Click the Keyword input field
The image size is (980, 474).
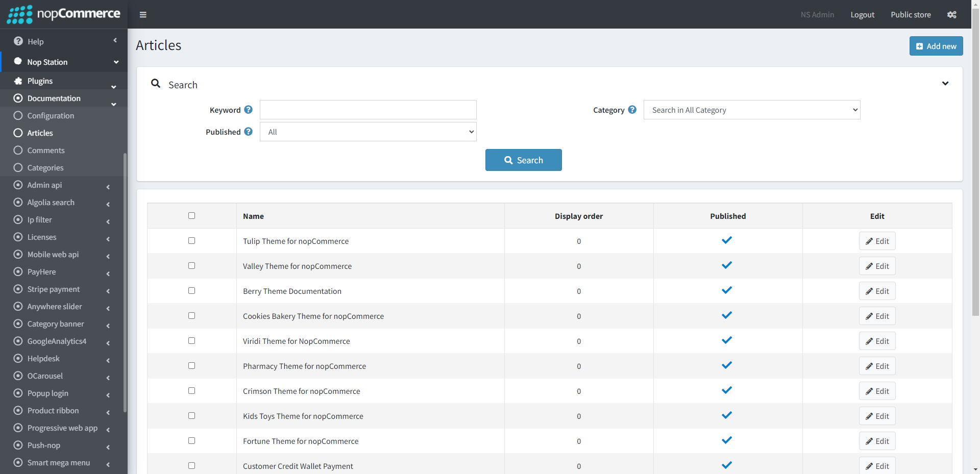click(x=368, y=110)
